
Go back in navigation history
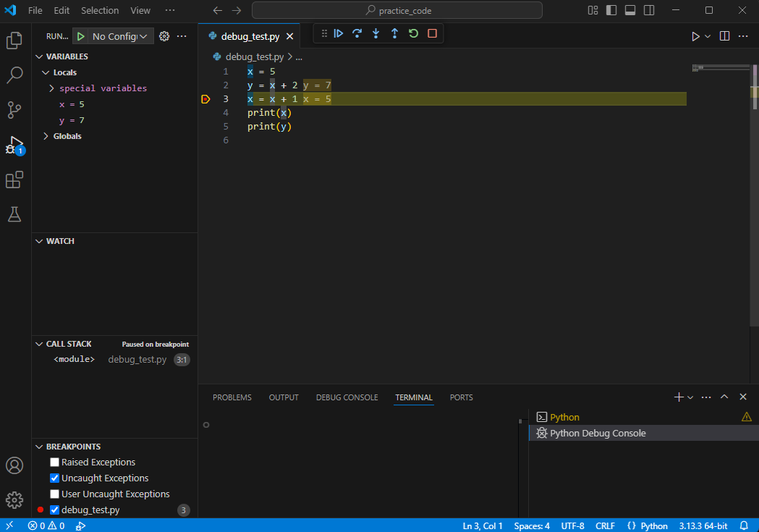(x=218, y=10)
